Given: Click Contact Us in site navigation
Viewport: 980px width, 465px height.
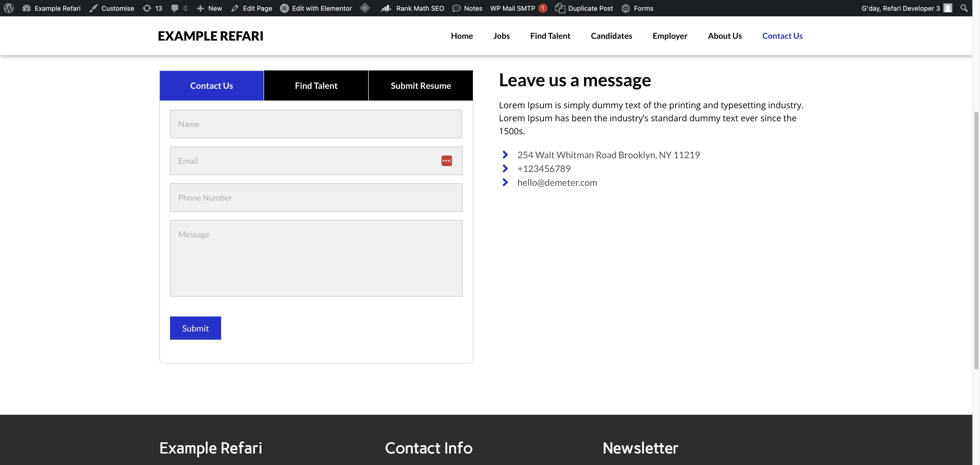Looking at the screenshot, I should point(782,36).
